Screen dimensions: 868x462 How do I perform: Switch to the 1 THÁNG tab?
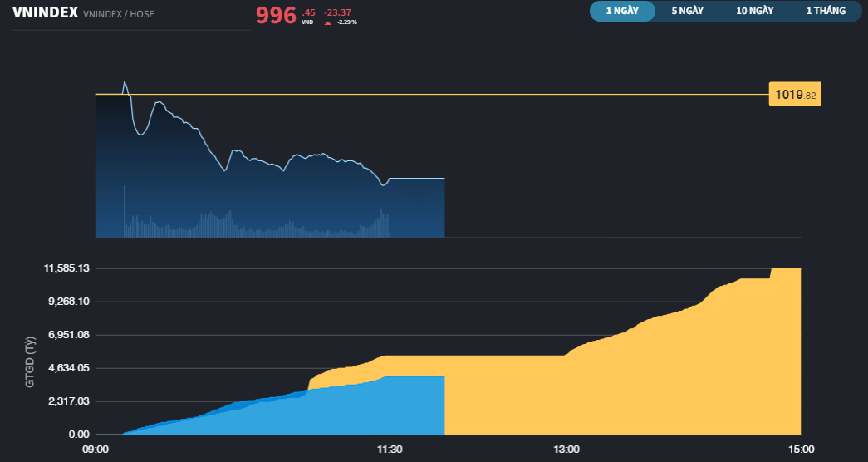826,11
